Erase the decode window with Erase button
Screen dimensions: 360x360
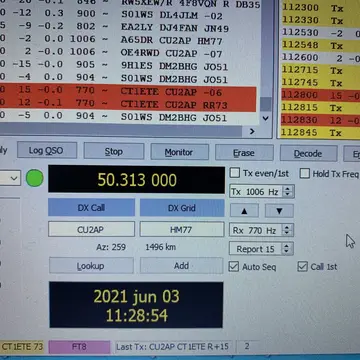point(244,153)
